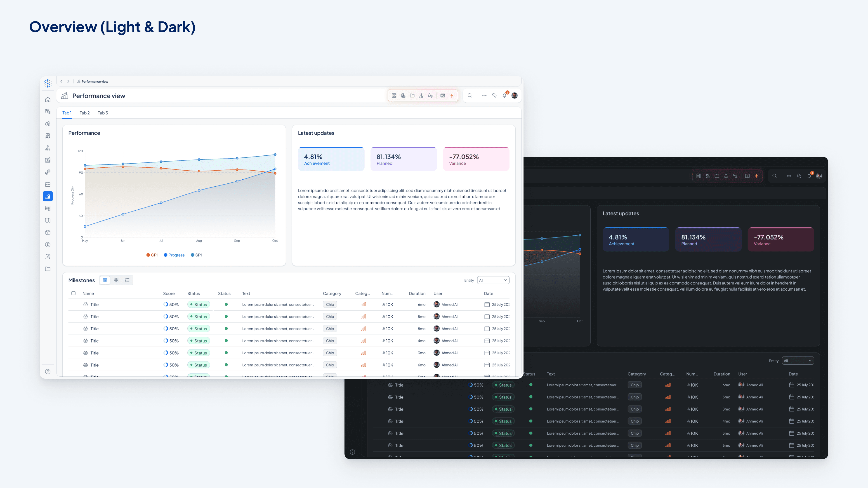
Task: Open the Entity dropdown in the light Milestones panel
Action: pos(493,280)
